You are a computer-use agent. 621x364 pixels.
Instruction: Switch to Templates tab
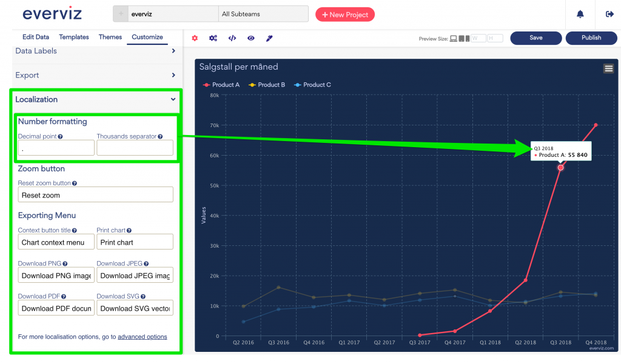click(x=73, y=37)
